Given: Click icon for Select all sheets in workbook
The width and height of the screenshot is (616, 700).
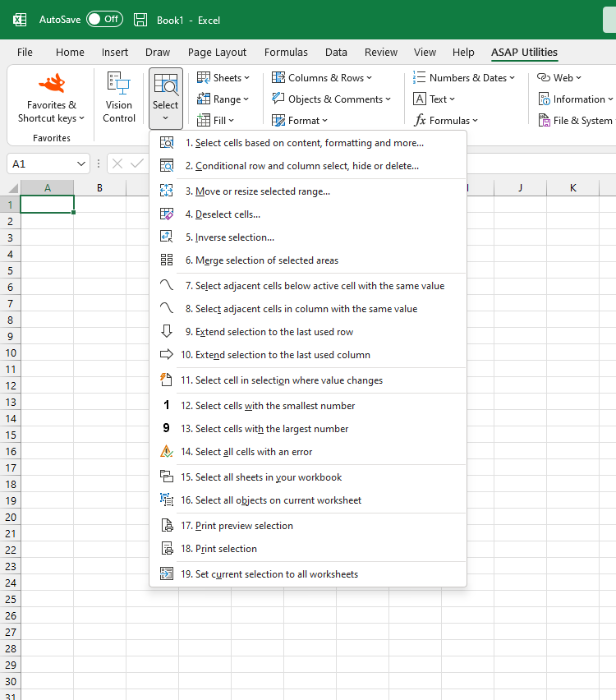Looking at the screenshot, I should (x=167, y=477).
